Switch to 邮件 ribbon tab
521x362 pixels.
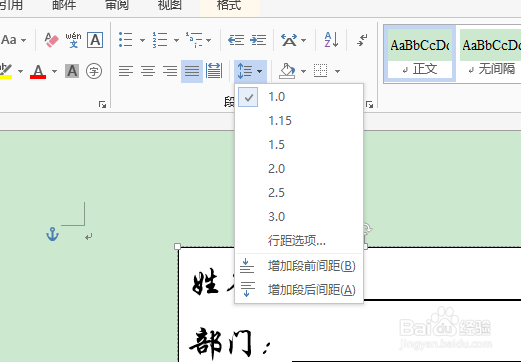pyautogui.click(x=64, y=5)
